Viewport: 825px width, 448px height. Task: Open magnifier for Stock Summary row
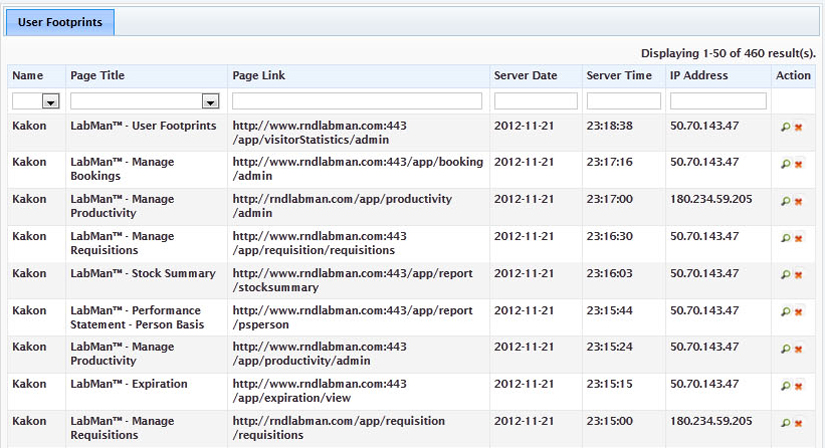tap(786, 275)
